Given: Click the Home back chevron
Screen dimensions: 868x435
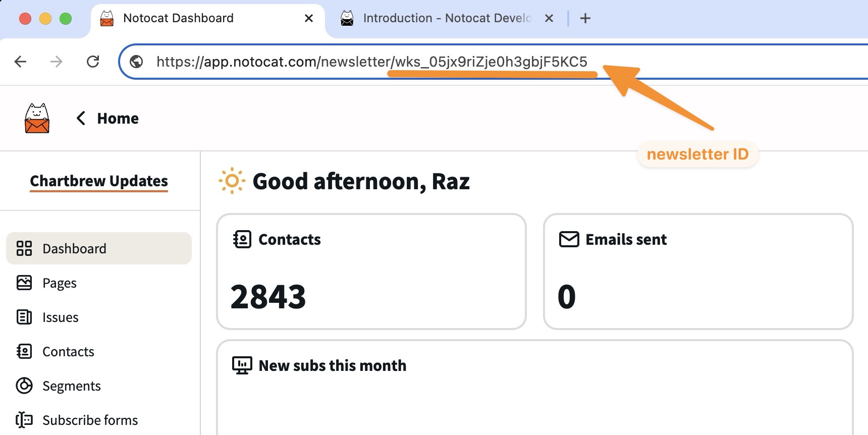Looking at the screenshot, I should (x=81, y=118).
